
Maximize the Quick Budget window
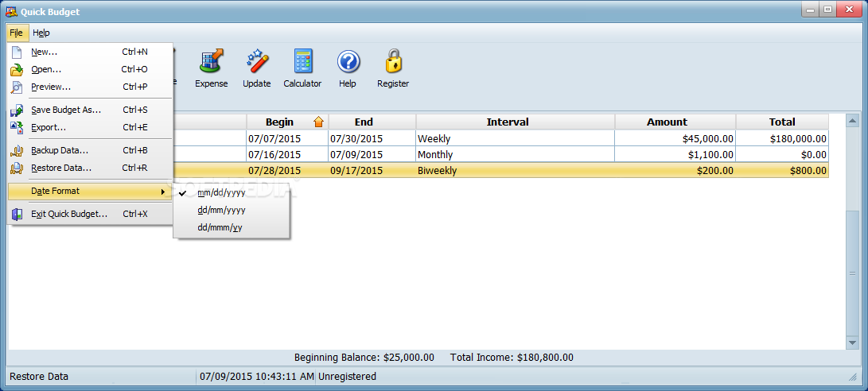coord(827,10)
